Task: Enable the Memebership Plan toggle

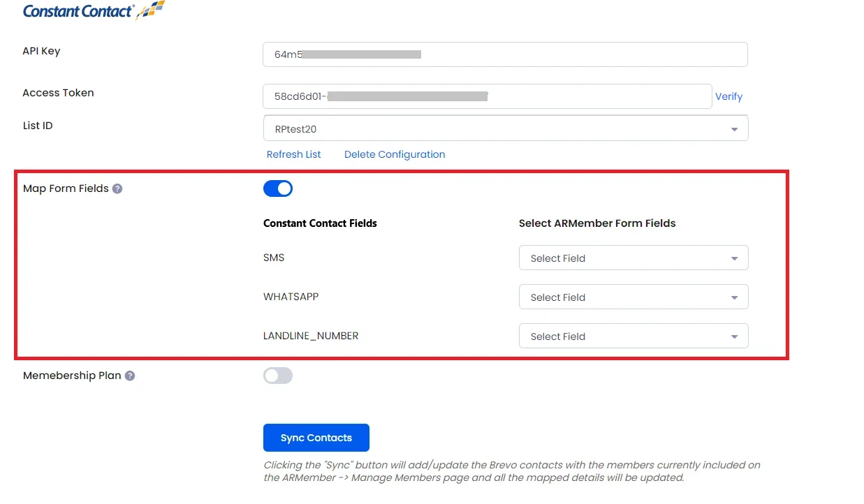Action: 278,376
